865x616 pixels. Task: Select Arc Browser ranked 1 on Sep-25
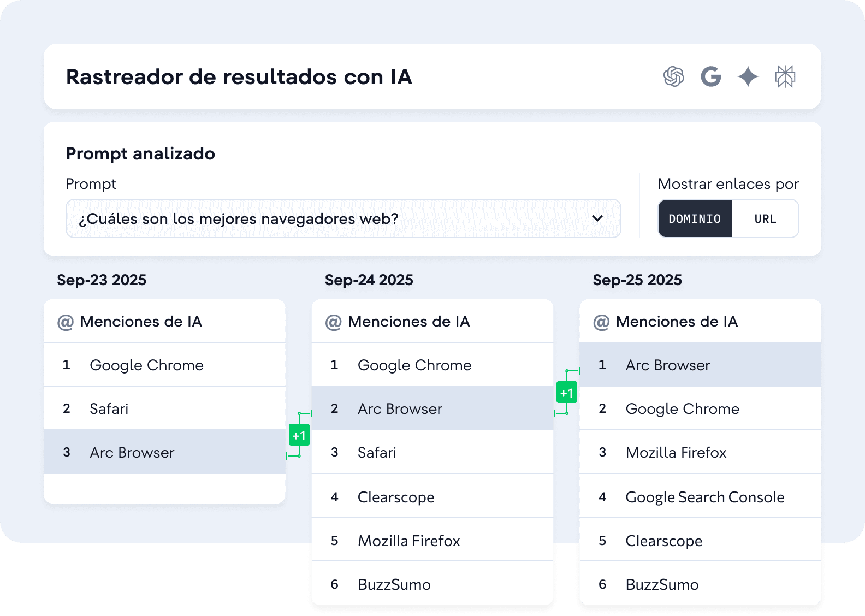667,365
